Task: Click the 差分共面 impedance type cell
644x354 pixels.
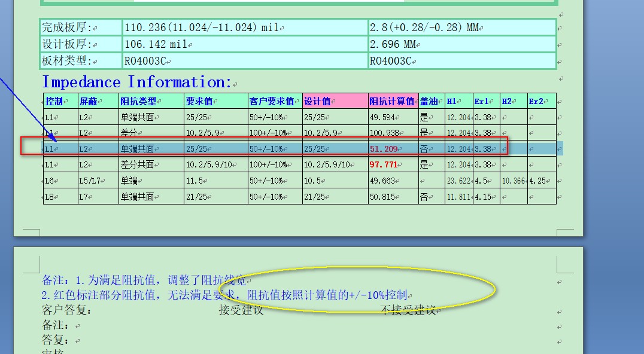Action: pyautogui.click(x=151, y=165)
